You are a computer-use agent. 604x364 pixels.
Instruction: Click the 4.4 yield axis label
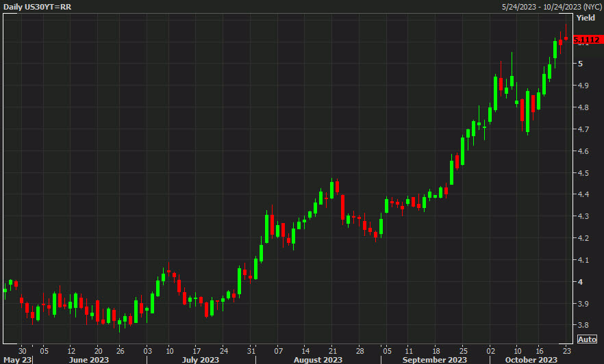point(583,195)
